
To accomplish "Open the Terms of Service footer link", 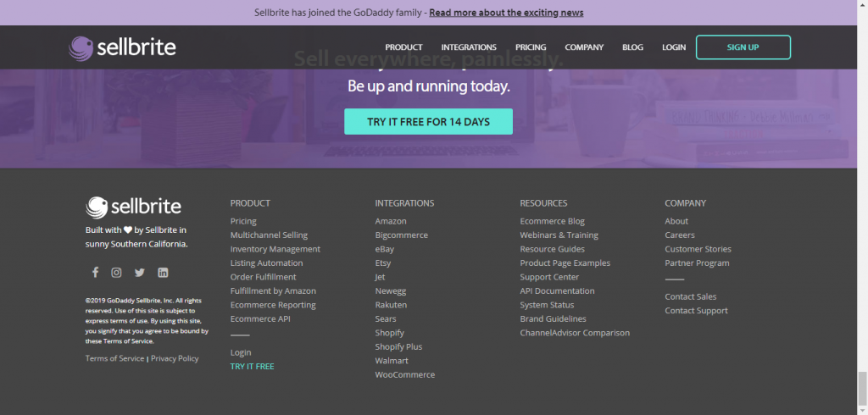I will tap(114, 358).
